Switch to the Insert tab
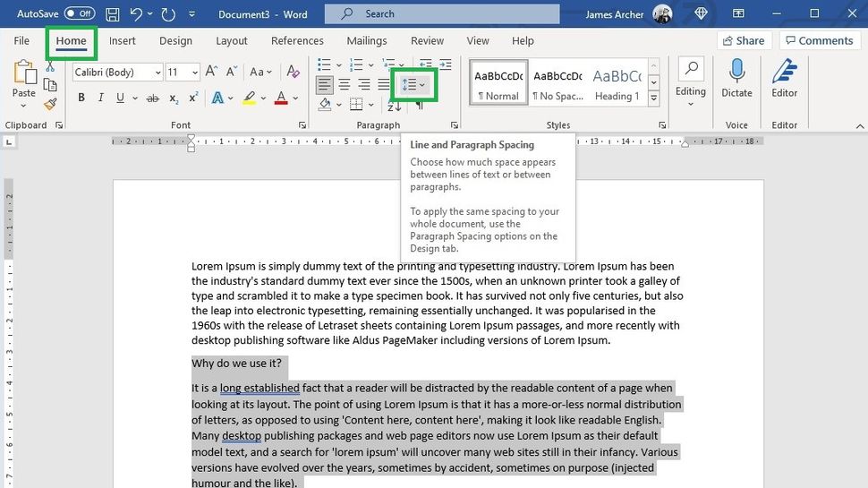Screen dimensions: 868x488 tap(123, 40)
